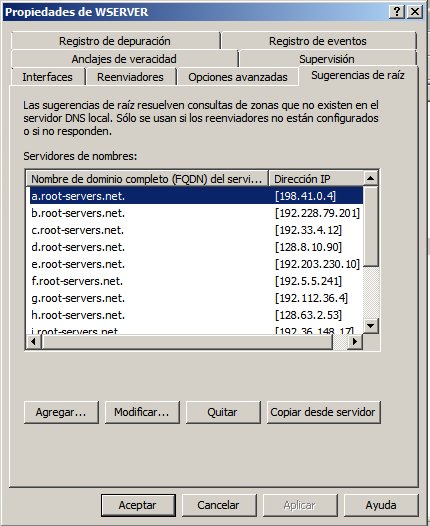Select d.root-servers.net. row

[x=196, y=247]
